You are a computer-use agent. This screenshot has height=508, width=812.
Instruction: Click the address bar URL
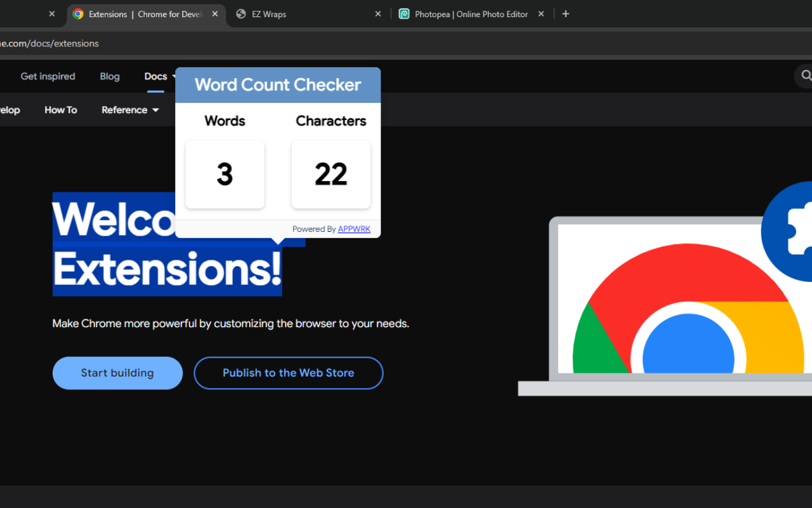(49, 43)
